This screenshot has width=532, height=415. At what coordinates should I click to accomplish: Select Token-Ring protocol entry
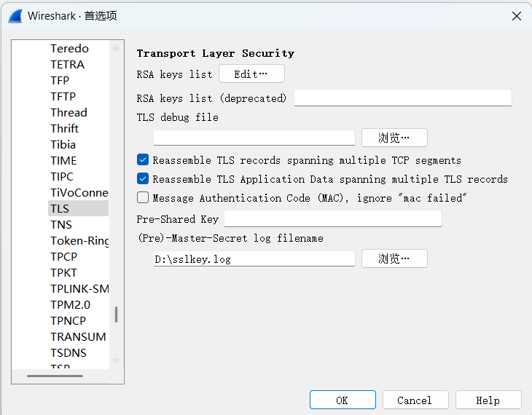(x=79, y=240)
